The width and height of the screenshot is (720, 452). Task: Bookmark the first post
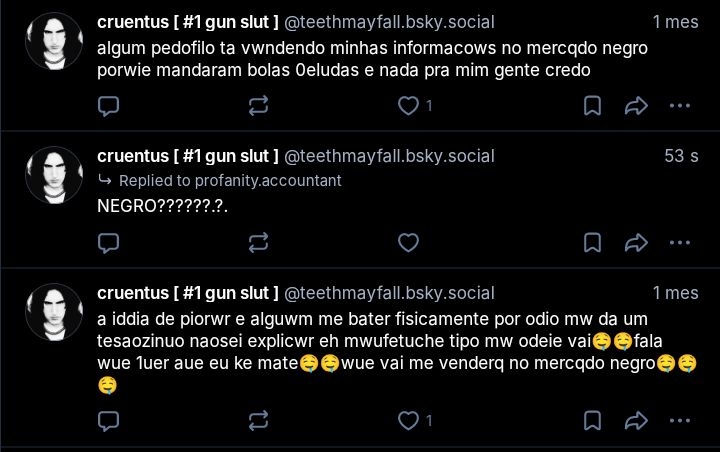pos(592,105)
